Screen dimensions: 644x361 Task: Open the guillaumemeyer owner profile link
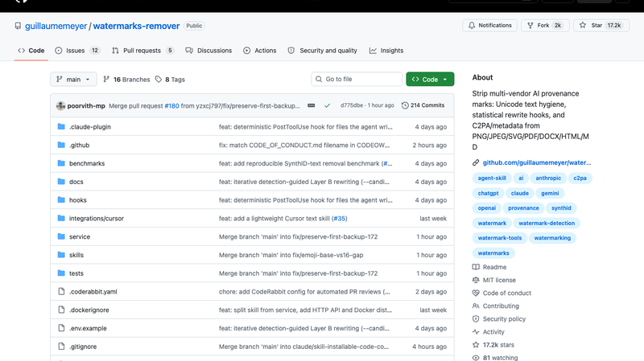56,26
